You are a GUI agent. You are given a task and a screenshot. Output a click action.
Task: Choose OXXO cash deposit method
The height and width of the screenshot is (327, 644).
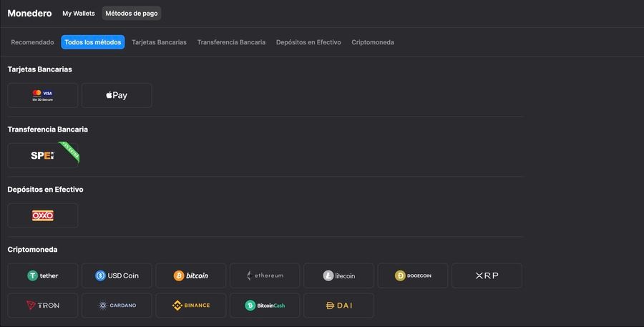click(x=43, y=215)
